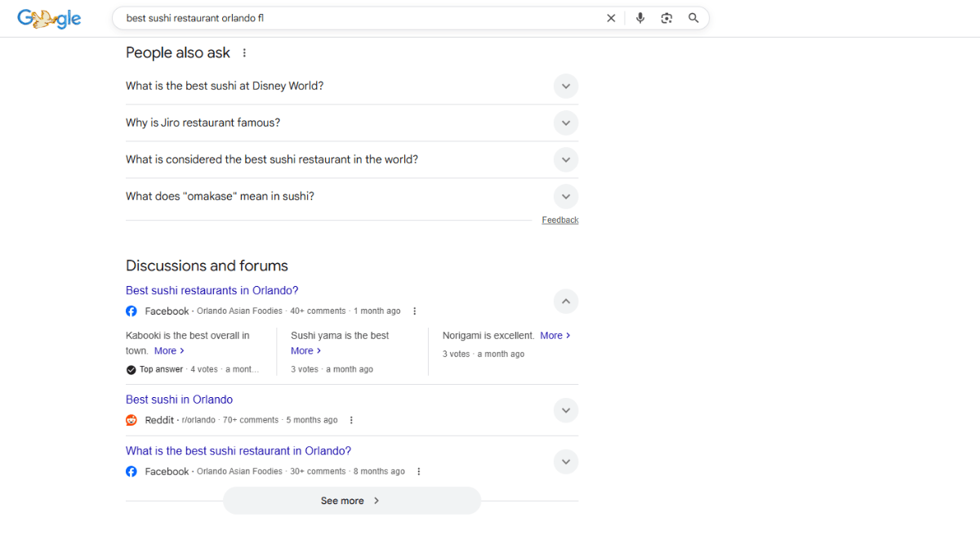Collapse the 'Best sushi restaurants in Orlando?' discussion

tap(566, 301)
